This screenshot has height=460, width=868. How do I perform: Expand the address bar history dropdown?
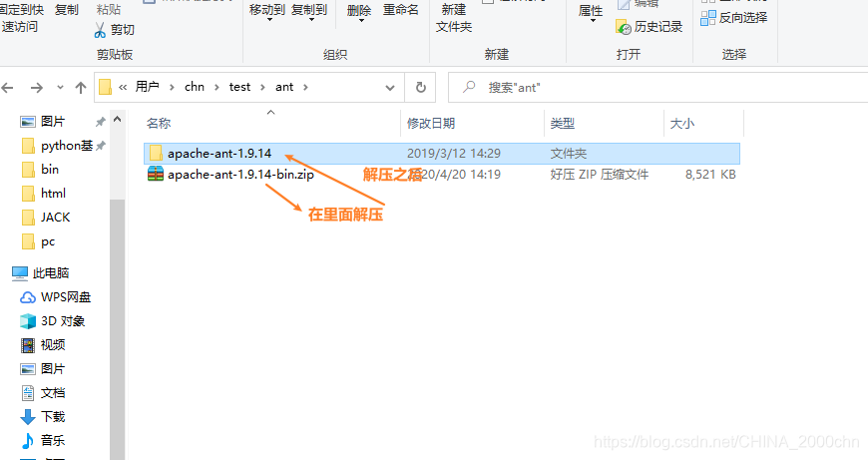[x=390, y=88]
